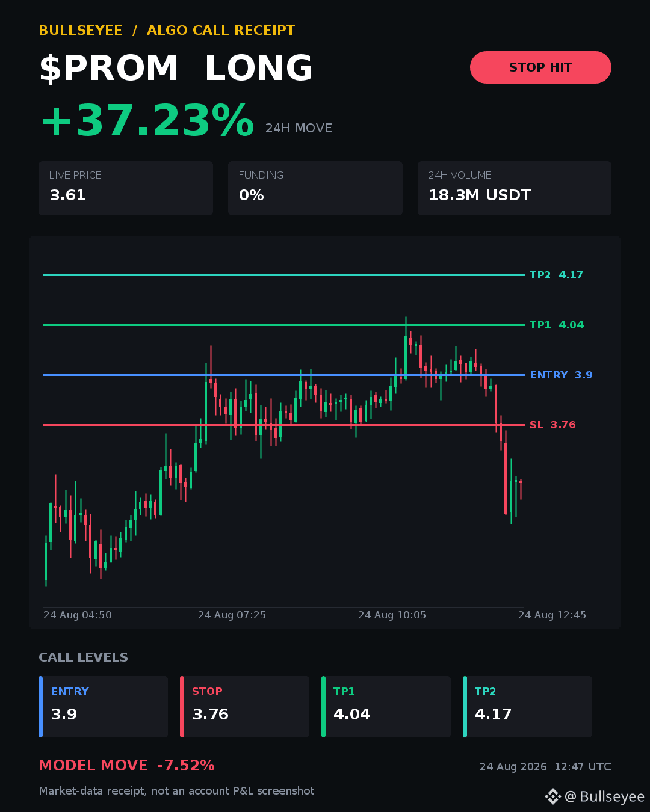Click the +37.23% move value
The height and width of the screenshot is (812, 650).
(147, 121)
